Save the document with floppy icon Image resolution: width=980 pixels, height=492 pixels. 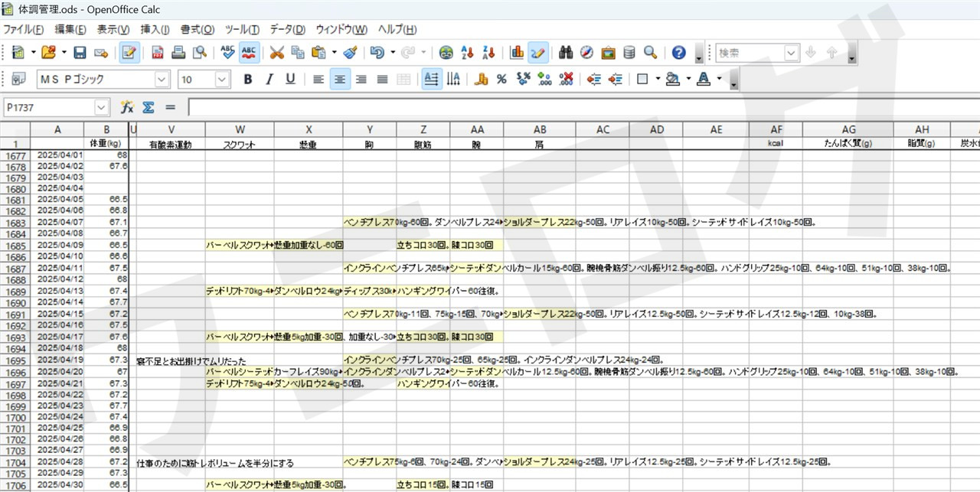[x=80, y=53]
